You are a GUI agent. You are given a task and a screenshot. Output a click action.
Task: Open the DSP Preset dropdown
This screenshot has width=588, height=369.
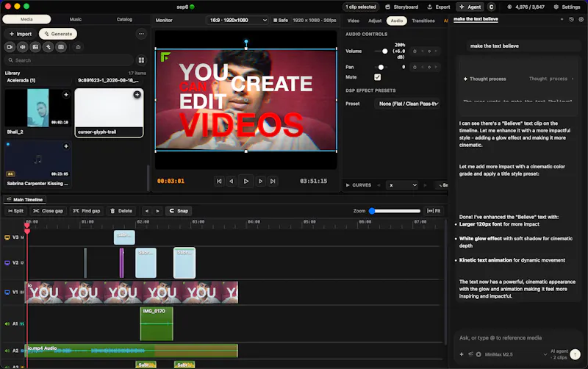408,104
